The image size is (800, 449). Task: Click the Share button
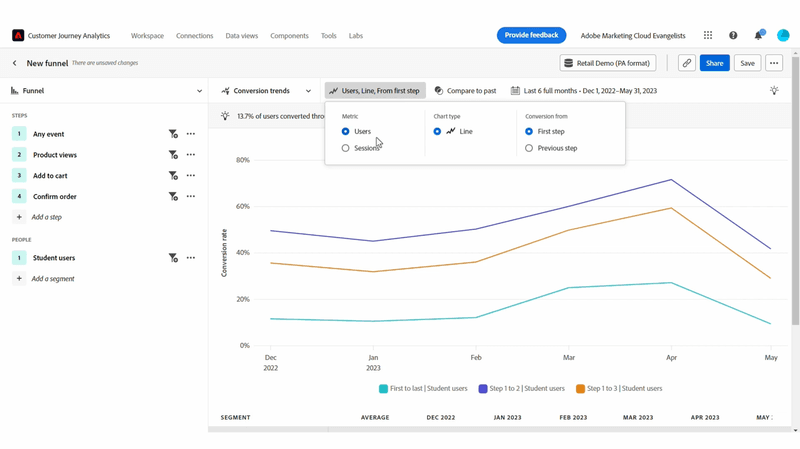point(714,63)
